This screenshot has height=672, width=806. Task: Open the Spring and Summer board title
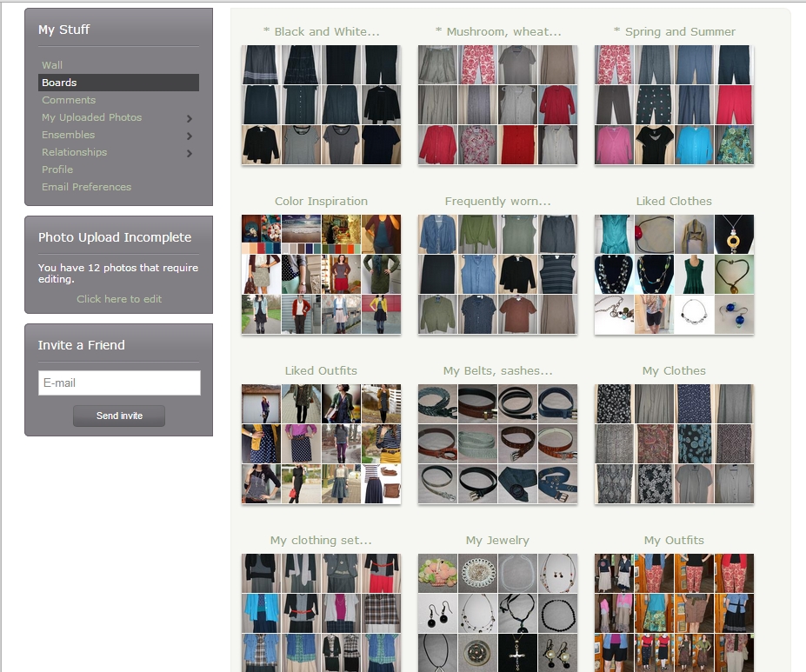click(674, 32)
